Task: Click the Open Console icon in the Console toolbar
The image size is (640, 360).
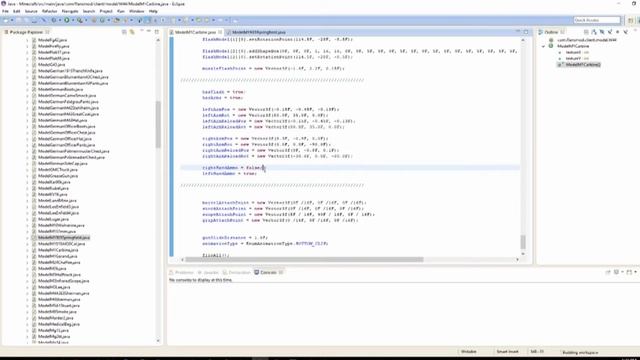Action: pyautogui.click(x=629, y=272)
